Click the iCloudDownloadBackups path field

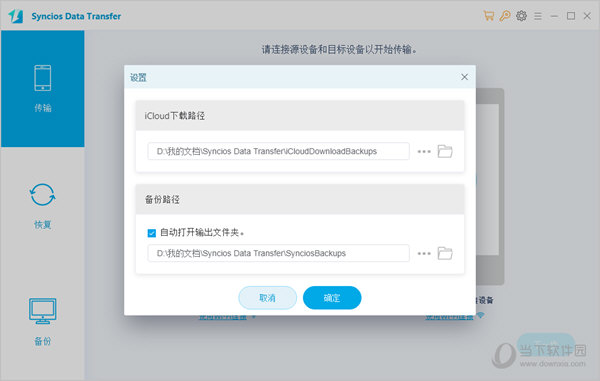[x=278, y=151]
